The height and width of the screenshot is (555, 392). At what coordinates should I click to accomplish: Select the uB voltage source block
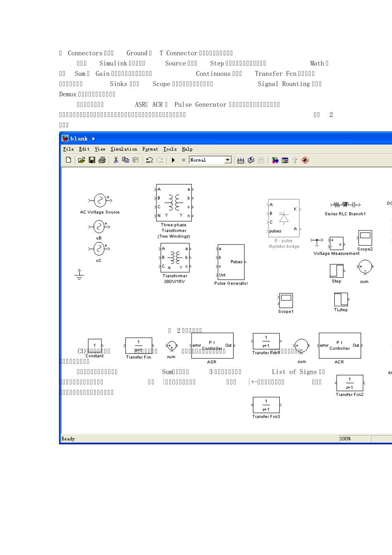pyautogui.click(x=99, y=226)
